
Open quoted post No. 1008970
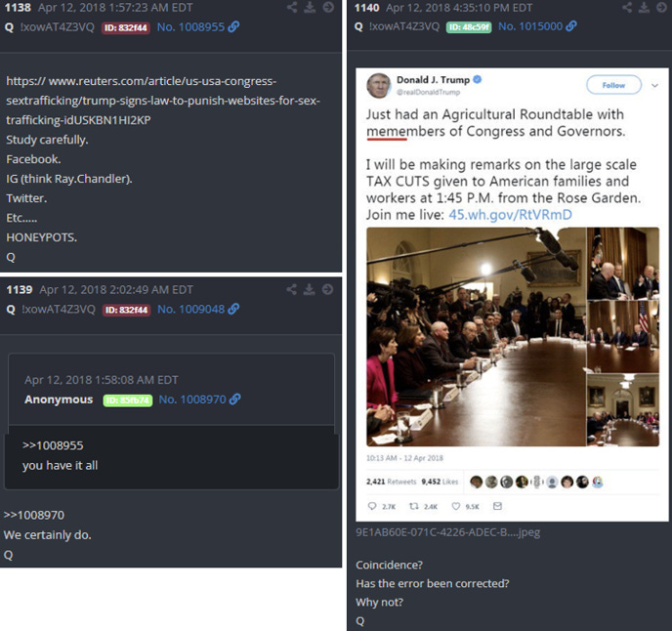coord(199,400)
